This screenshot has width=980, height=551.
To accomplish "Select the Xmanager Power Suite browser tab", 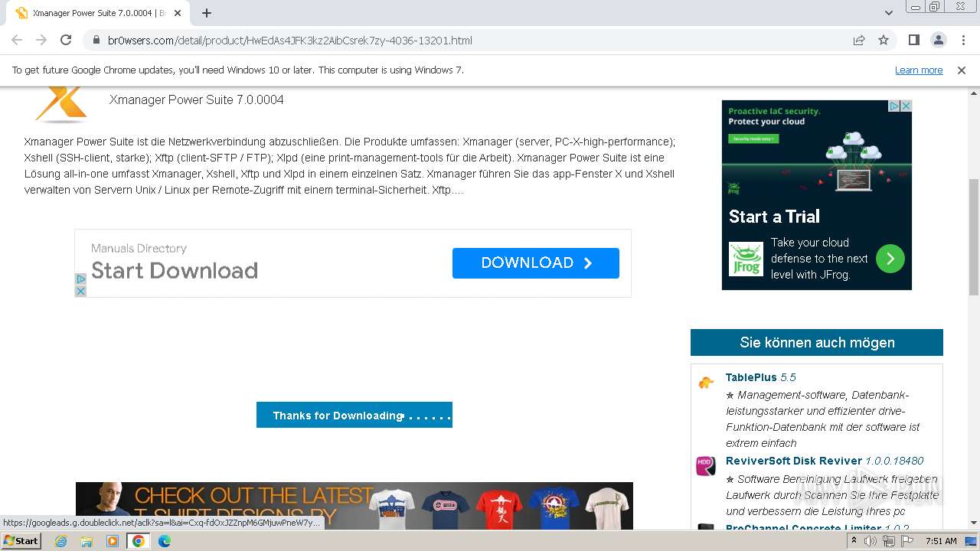I will click(x=98, y=13).
